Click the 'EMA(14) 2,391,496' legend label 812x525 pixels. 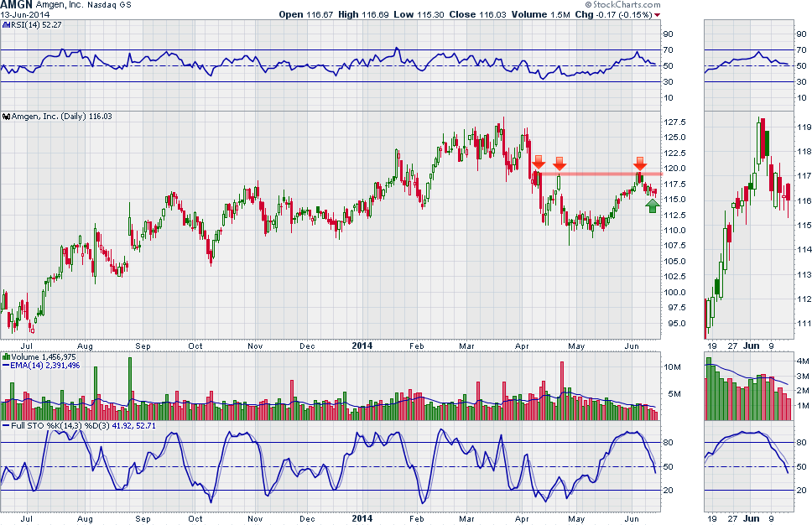[x=45, y=366]
